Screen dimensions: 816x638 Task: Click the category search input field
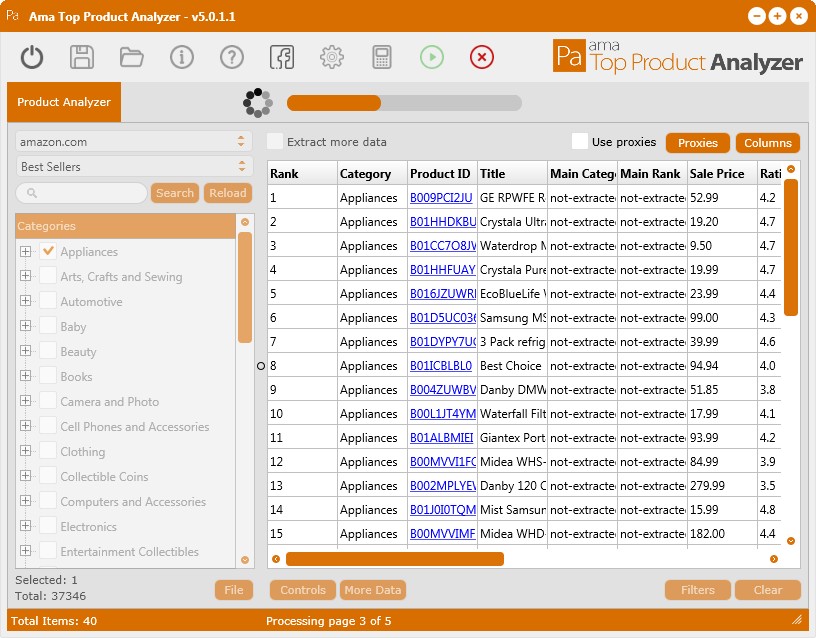coord(82,193)
